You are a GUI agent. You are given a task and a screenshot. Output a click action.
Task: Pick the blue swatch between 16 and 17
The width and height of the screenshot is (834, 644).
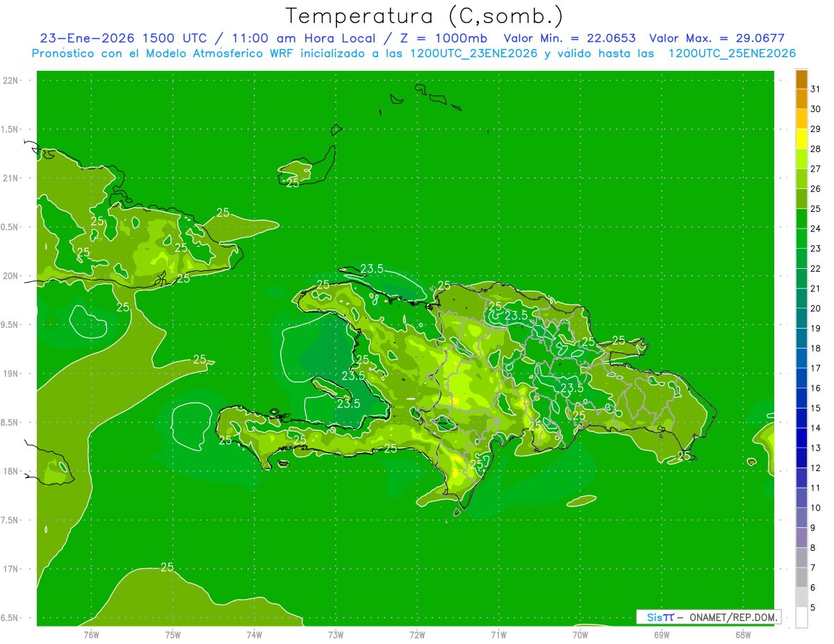[x=801, y=379]
